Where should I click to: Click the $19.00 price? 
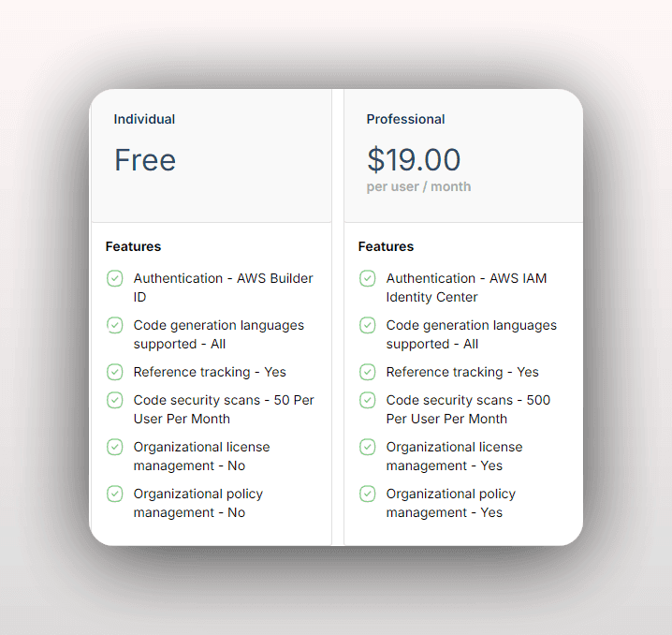click(x=414, y=160)
